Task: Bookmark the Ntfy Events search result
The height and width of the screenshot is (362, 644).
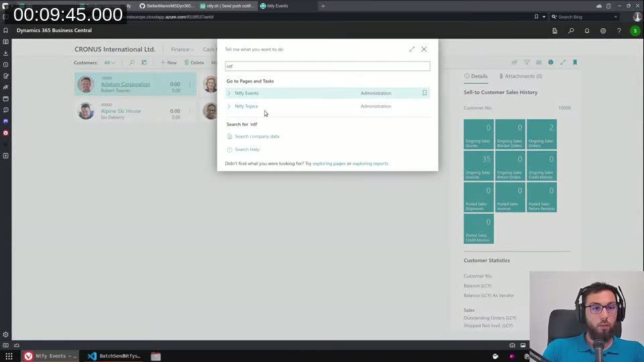Action: click(x=424, y=93)
